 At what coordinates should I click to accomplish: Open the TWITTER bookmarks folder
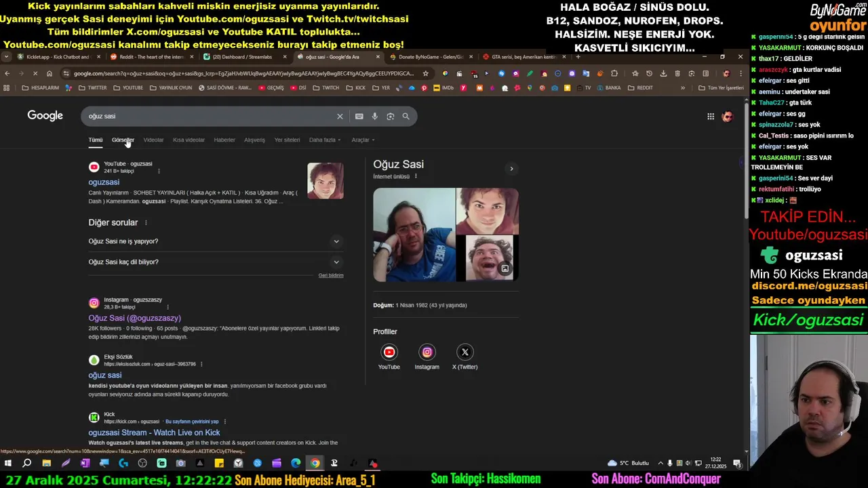click(x=93, y=88)
